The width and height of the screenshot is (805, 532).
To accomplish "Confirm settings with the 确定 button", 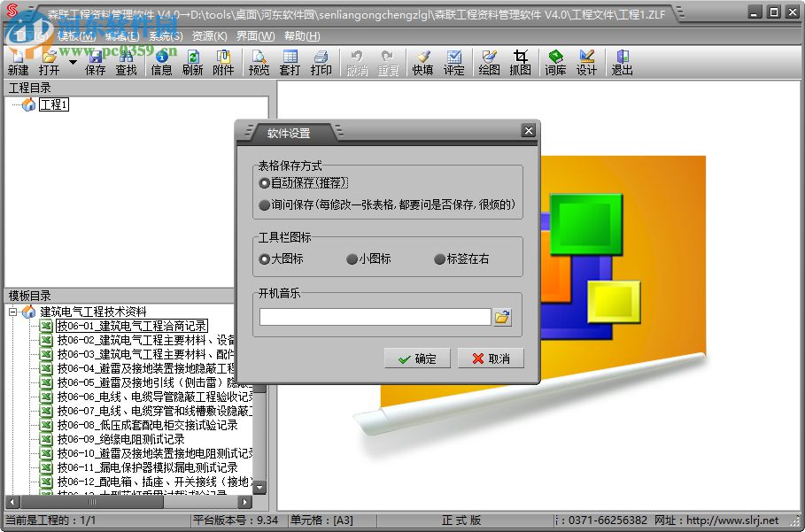I will [416, 359].
